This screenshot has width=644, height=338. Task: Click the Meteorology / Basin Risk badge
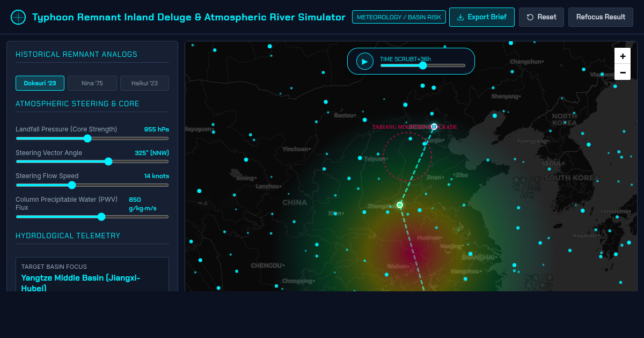398,17
